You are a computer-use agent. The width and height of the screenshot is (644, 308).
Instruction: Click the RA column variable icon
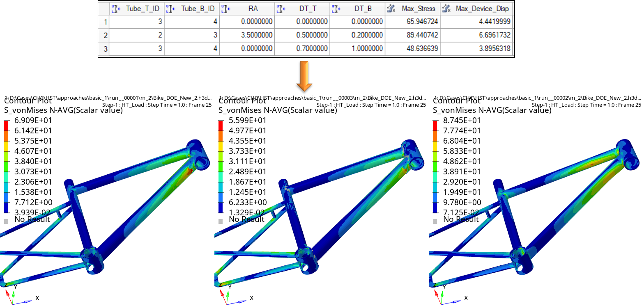(x=226, y=9)
